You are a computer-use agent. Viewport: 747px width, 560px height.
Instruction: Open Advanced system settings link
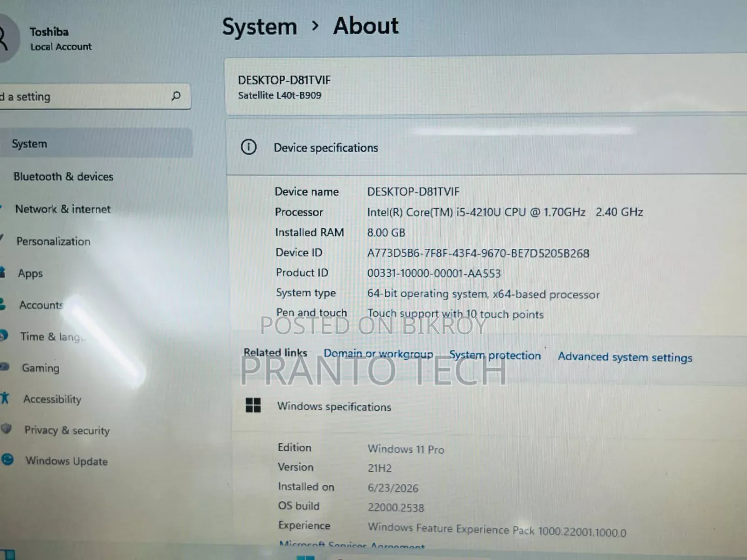coord(625,357)
